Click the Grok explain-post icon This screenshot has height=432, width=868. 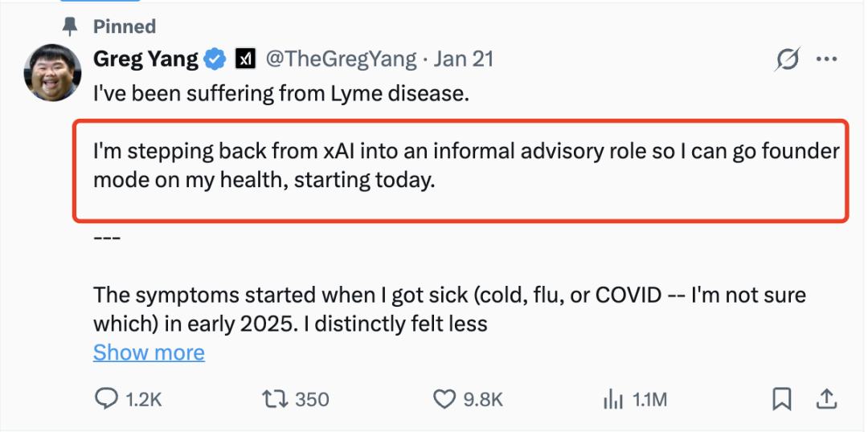(788, 59)
